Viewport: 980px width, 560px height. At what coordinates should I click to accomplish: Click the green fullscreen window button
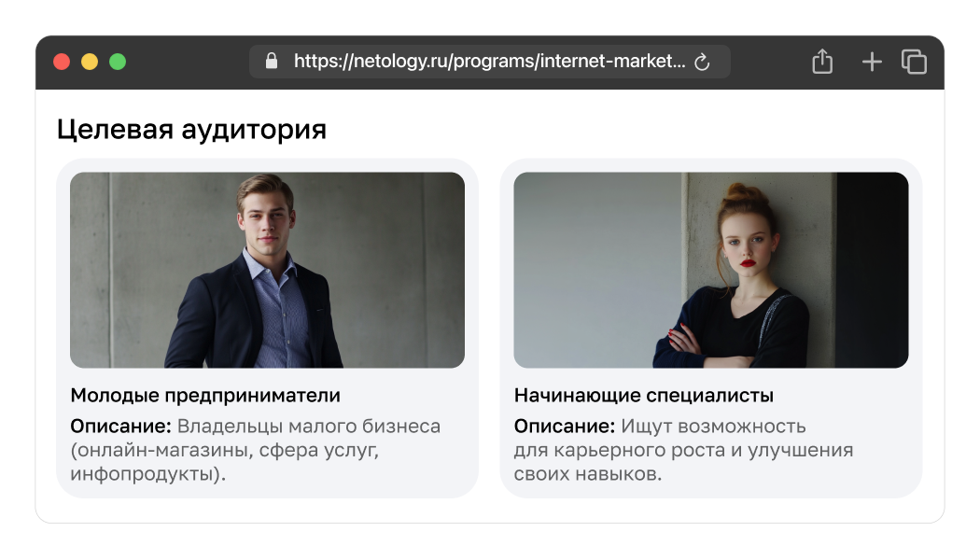click(118, 62)
